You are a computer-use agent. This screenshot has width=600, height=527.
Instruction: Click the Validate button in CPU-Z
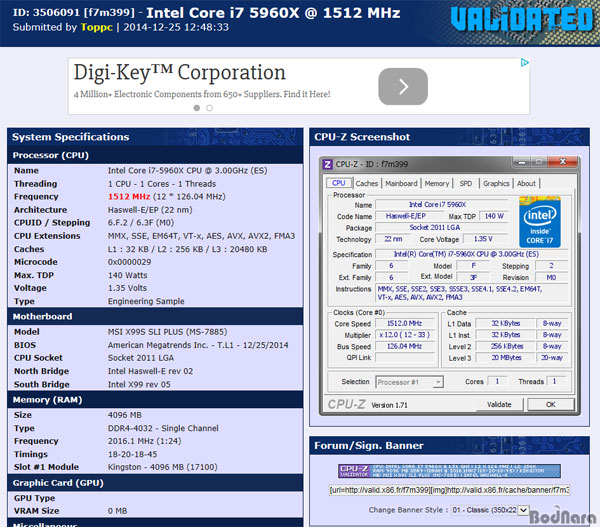pos(499,405)
